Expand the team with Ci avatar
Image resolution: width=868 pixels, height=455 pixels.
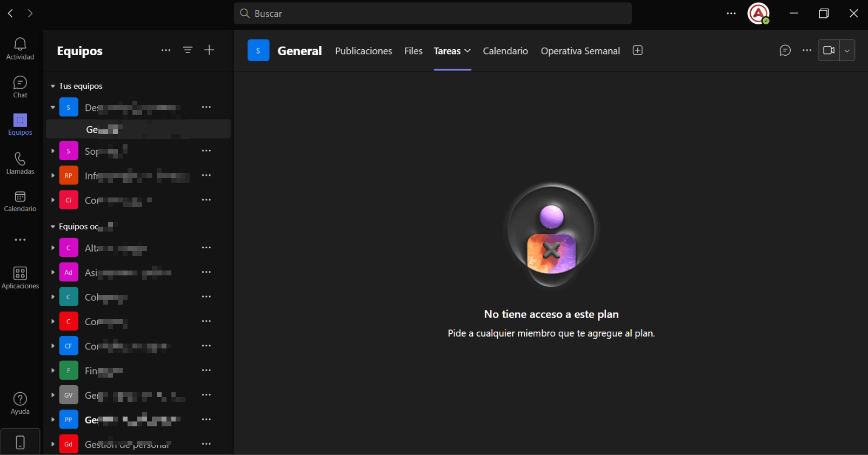(x=53, y=200)
